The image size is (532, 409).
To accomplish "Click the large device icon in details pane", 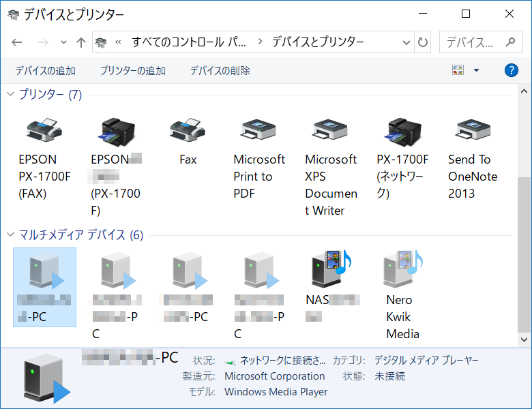I will [46, 379].
